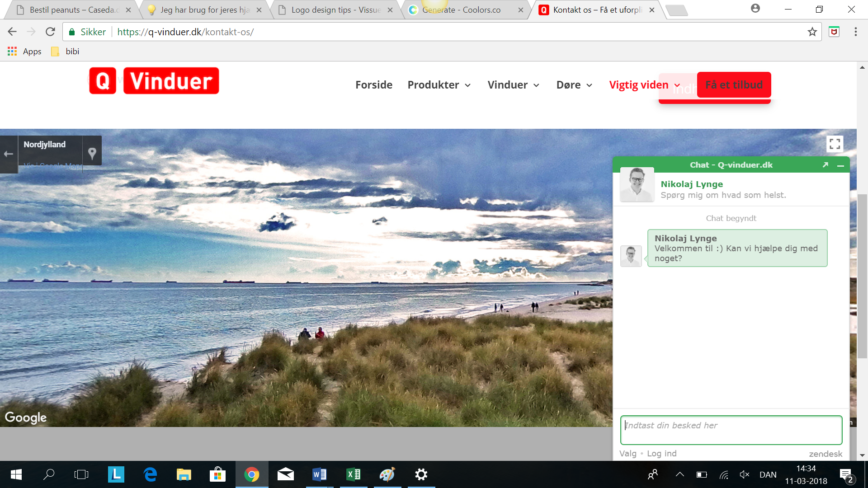Click the Få et tilbud button
The image size is (868, 488).
click(734, 85)
